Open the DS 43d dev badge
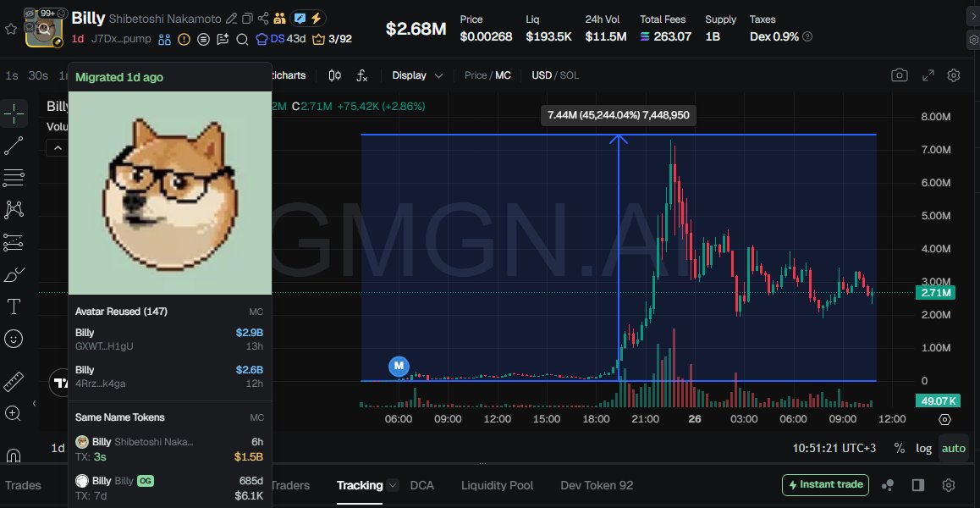The height and width of the screenshot is (508, 980). (x=281, y=40)
